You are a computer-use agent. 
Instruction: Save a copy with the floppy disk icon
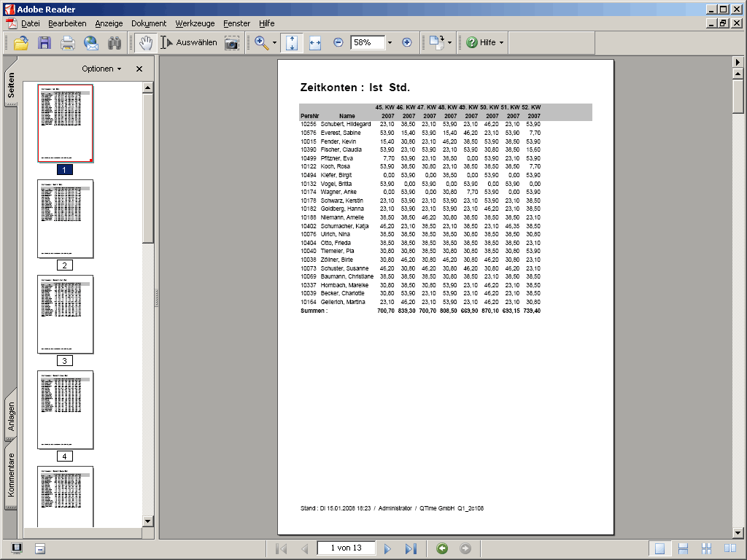click(44, 43)
